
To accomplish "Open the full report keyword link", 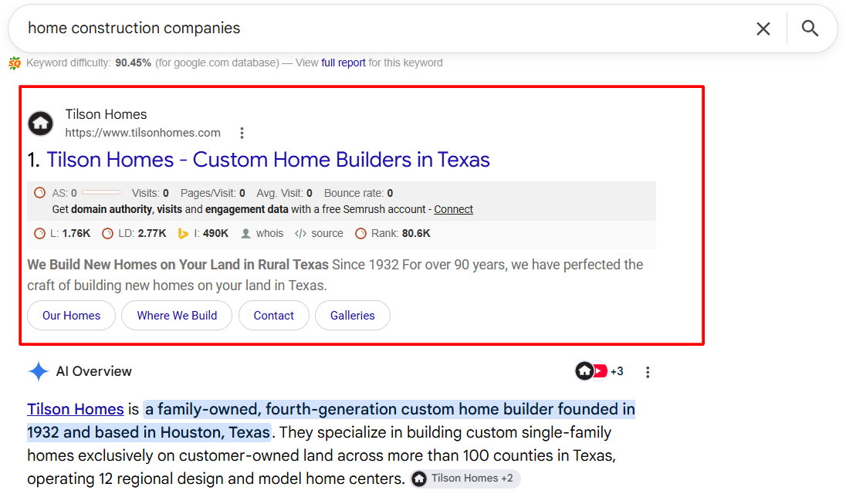I will click(x=343, y=63).
